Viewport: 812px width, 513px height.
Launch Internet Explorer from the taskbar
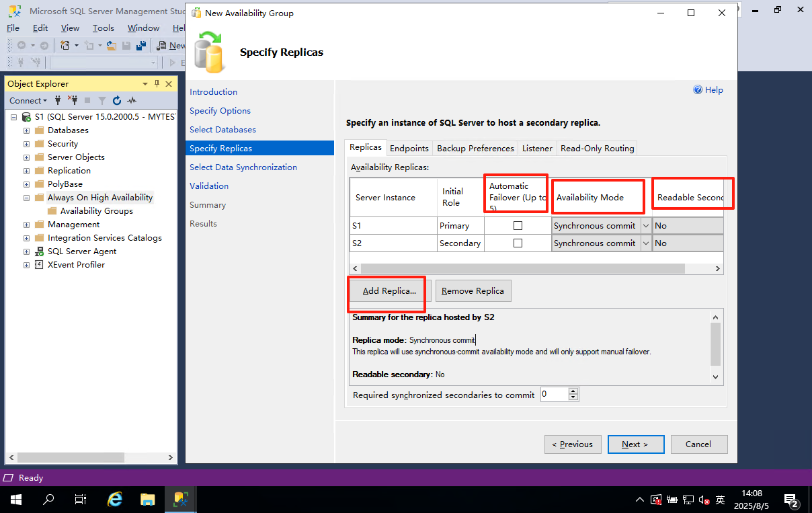(x=116, y=500)
